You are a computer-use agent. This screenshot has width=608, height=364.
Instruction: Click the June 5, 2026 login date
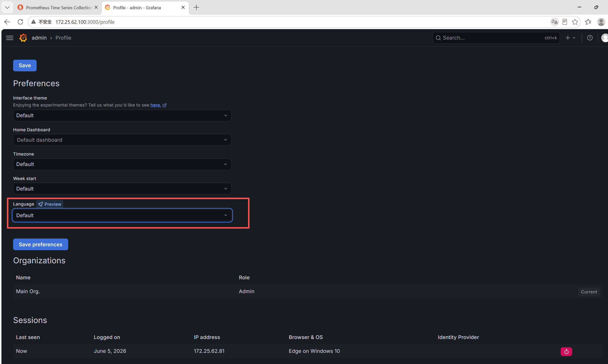pyautogui.click(x=110, y=351)
